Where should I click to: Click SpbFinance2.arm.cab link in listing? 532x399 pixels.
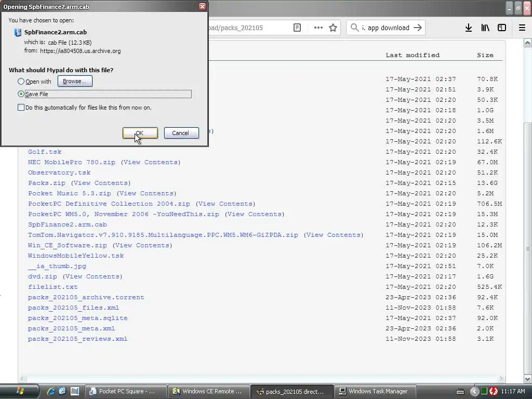(x=67, y=224)
